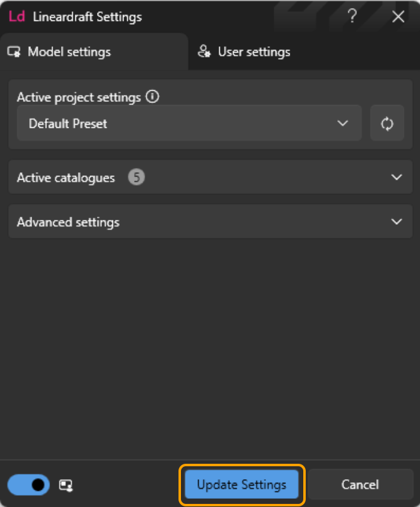The height and width of the screenshot is (507, 420).
Task: Click the Model settings tab icon
Action: point(14,52)
